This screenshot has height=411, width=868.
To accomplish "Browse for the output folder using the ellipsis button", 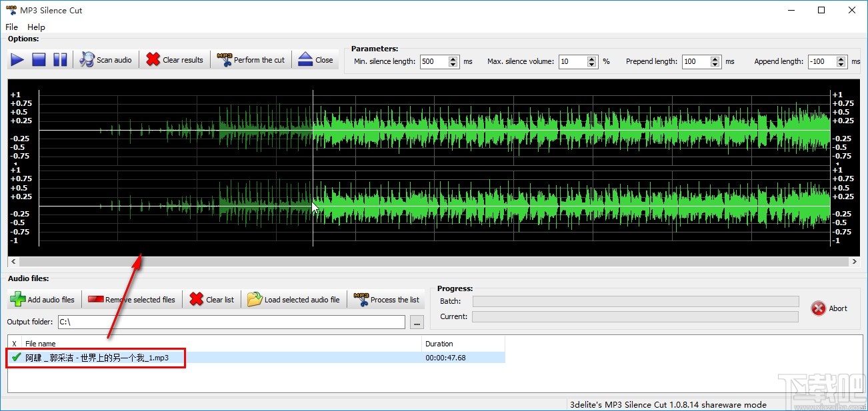I will coord(417,322).
